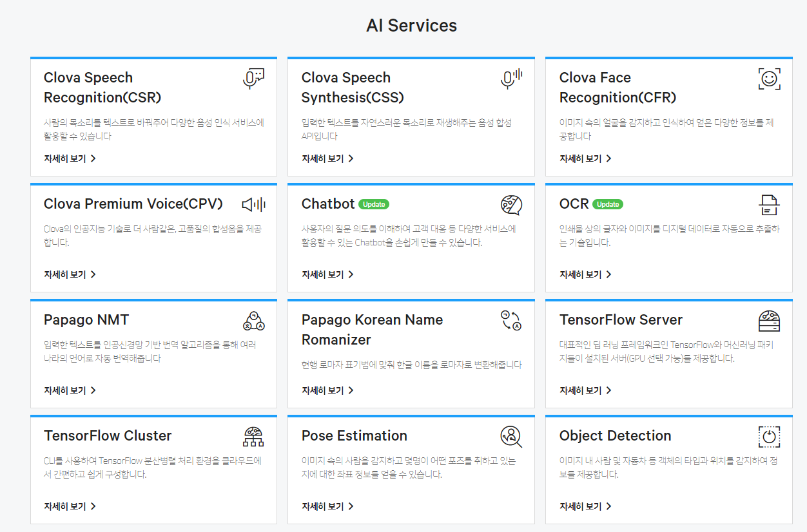
Task: Click the TensorFlow Server icon
Action: point(769,321)
